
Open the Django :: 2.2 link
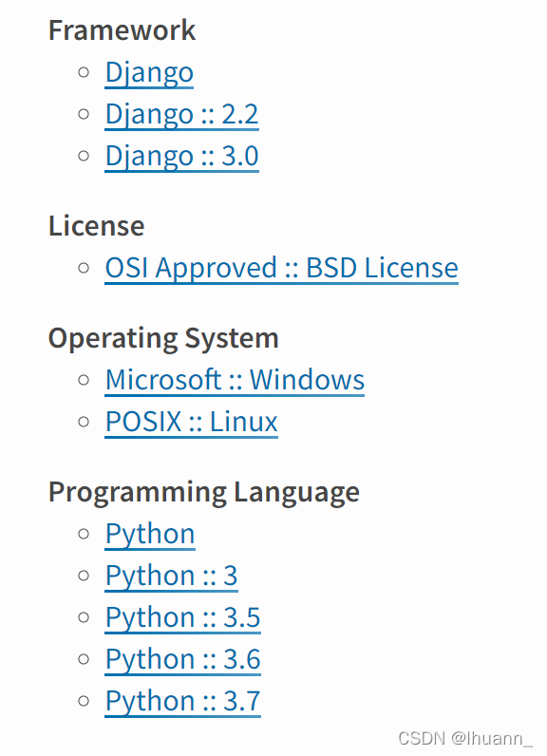(x=181, y=114)
